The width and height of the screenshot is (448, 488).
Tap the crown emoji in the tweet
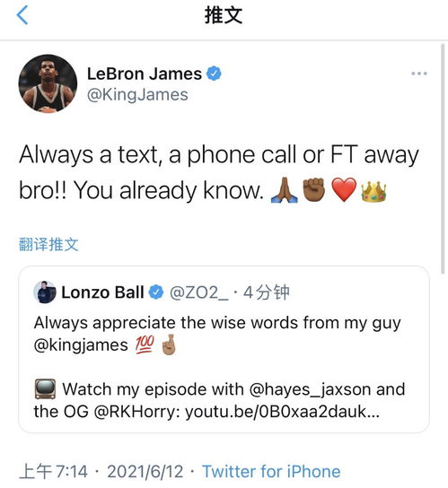tap(373, 191)
